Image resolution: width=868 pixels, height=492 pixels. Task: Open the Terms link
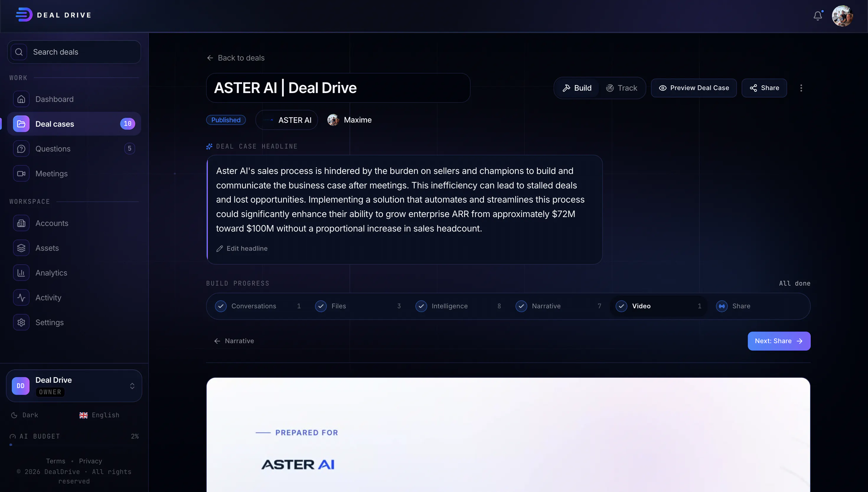[x=56, y=461]
